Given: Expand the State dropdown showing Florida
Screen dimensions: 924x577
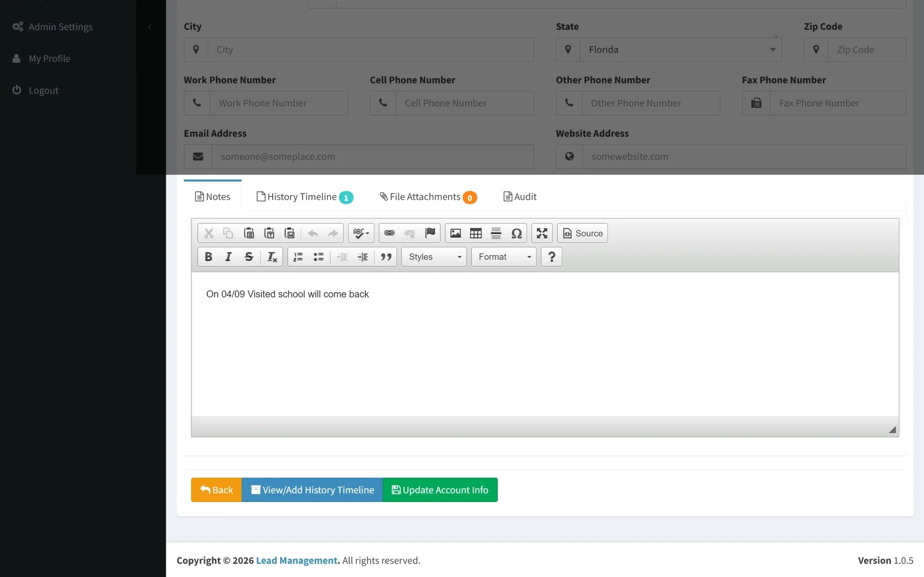Looking at the screenshot, I should coord(680,50).
